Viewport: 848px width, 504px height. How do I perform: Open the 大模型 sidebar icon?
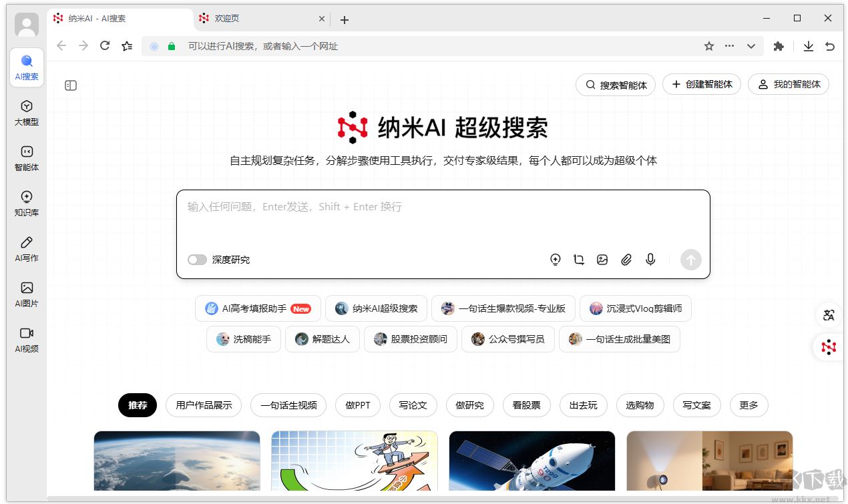tap(27, 112)
